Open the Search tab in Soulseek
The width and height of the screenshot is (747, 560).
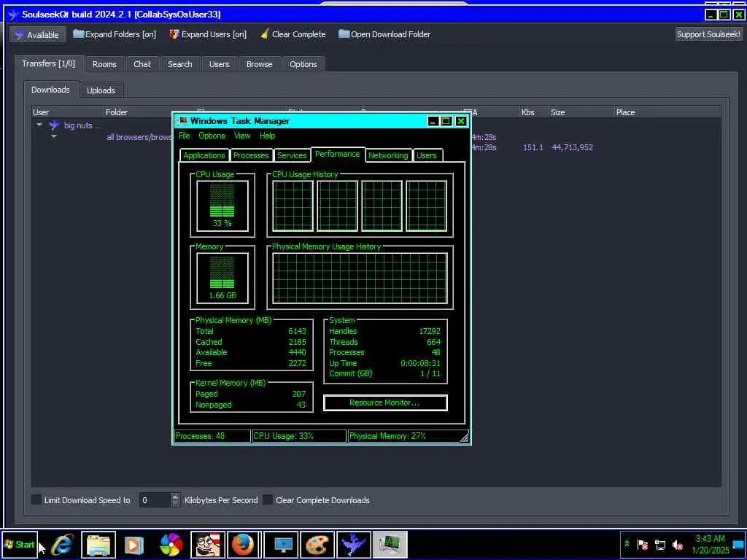(x=179, y=64)
